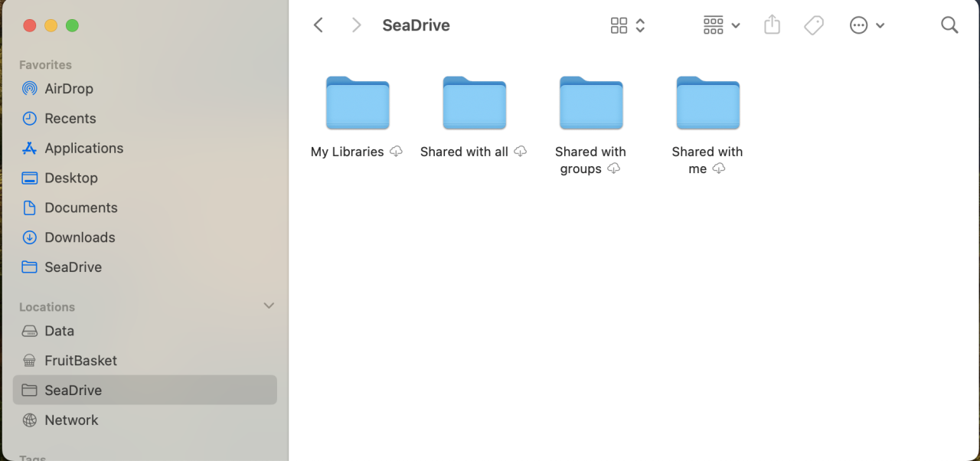Click the Shared with me label

(707, 160)
